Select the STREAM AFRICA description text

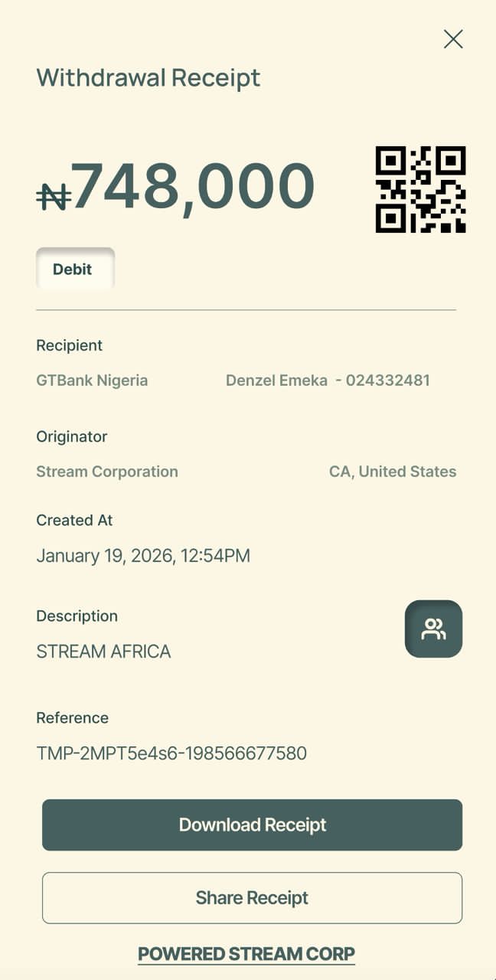pos(103,652)
